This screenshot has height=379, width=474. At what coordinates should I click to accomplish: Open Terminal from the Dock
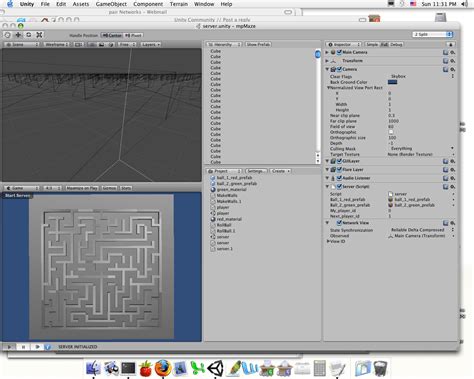pyautogui.click(x=128, y=368)
